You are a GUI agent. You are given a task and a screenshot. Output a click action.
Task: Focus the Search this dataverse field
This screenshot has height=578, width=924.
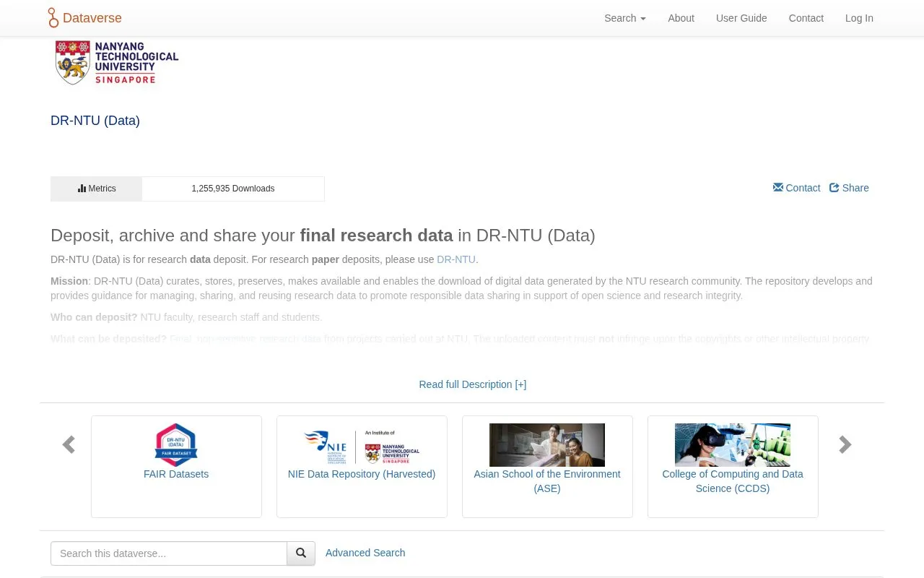coord(169,553)
